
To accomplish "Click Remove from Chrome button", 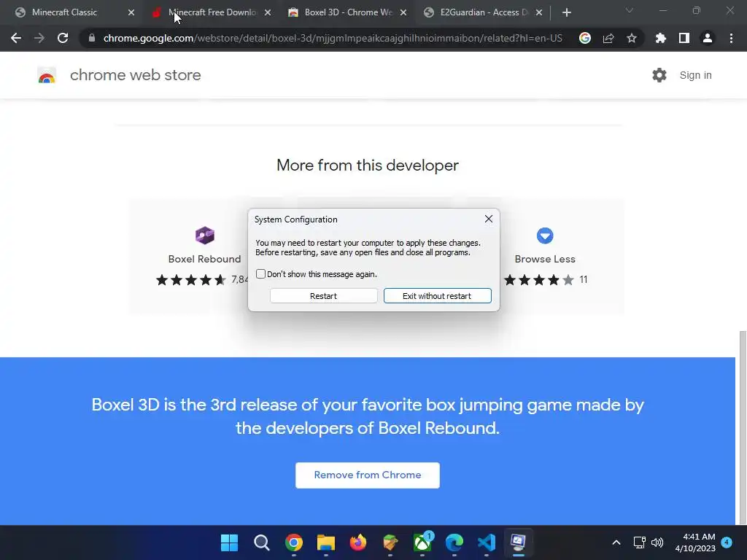I will click(x=368, y=475).
